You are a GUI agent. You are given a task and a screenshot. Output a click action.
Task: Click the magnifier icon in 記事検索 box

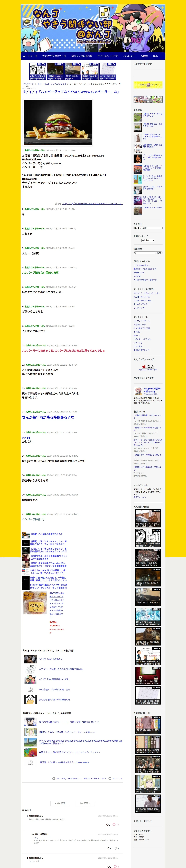(x=135, y=253)
